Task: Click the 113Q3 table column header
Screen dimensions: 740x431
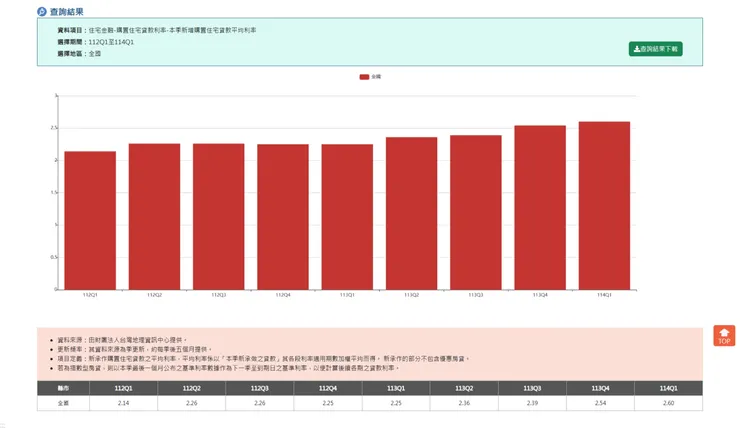Action: coord(532,388)
